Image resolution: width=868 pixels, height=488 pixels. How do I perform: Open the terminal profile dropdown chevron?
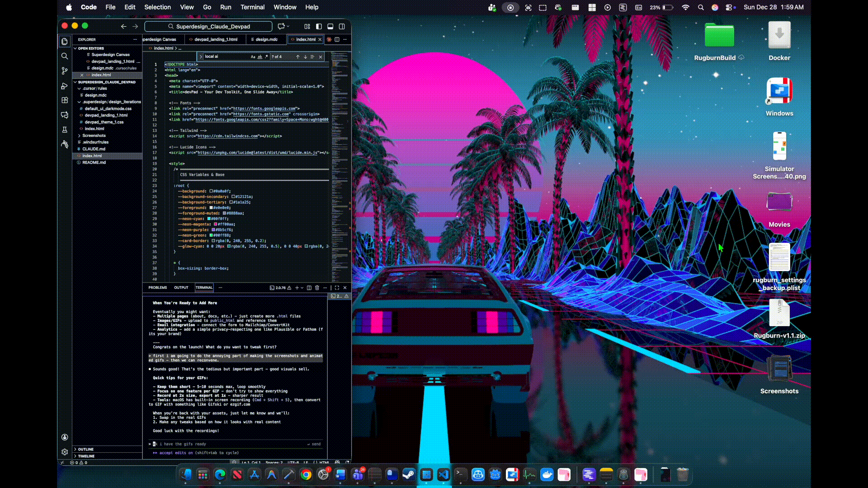(302, 288)
